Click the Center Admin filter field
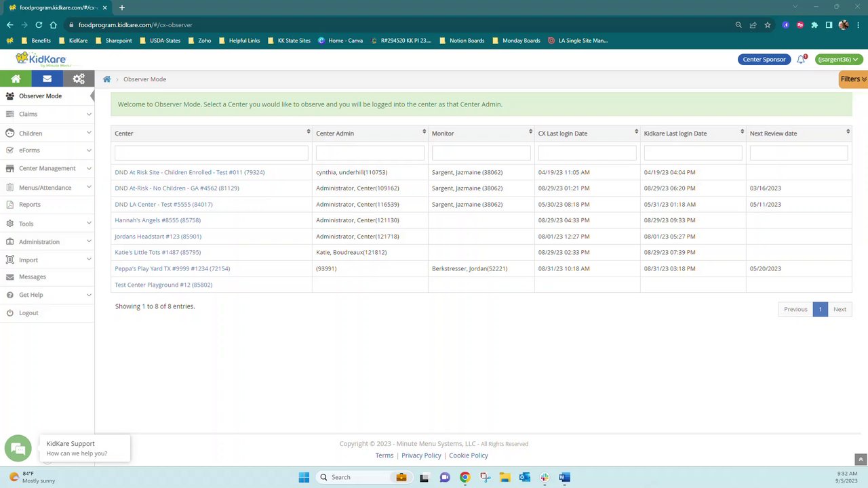The height and width of the screenshot is (488, 868). coord(370,153)
